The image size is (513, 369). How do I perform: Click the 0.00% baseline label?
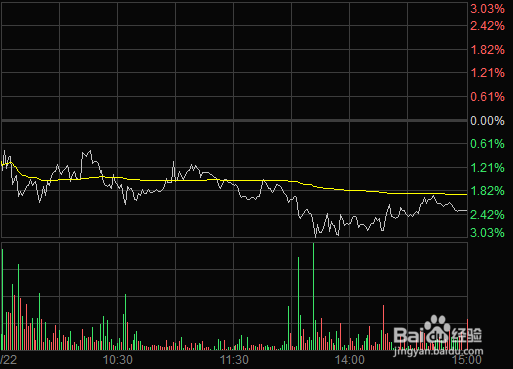(487, 121)
